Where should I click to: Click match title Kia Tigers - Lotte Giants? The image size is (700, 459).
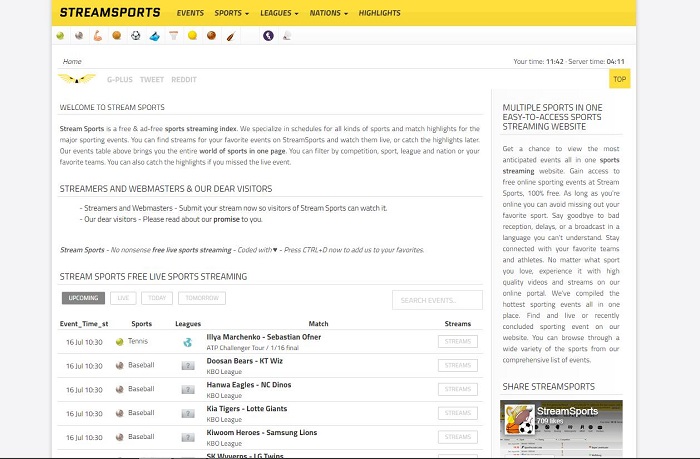(246, 409)
